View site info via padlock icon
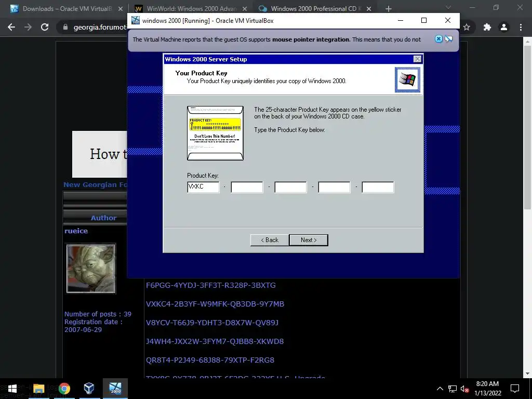This screenshot has width=532, height=399. [x=65, y=27]
